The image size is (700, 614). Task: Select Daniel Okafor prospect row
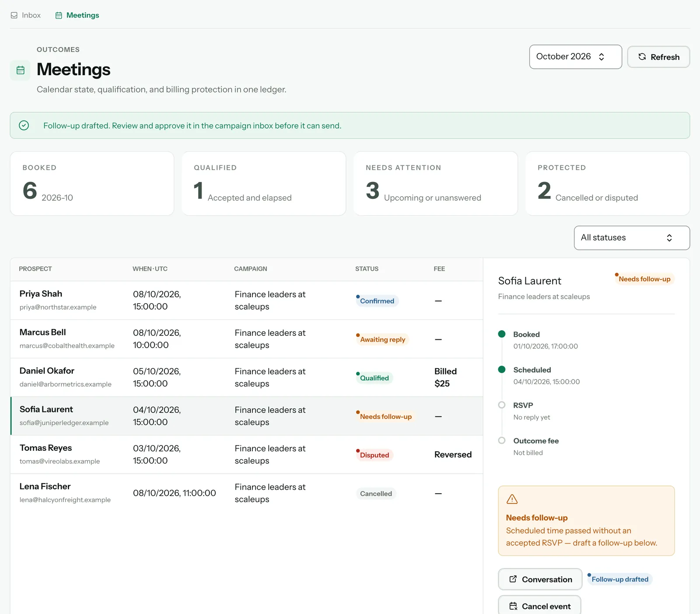246,377
